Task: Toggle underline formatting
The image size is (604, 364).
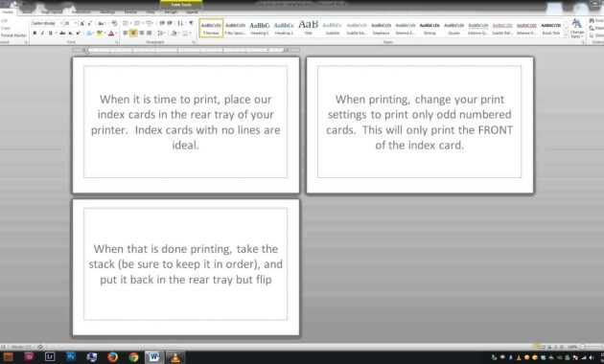Action: (51, 34)
